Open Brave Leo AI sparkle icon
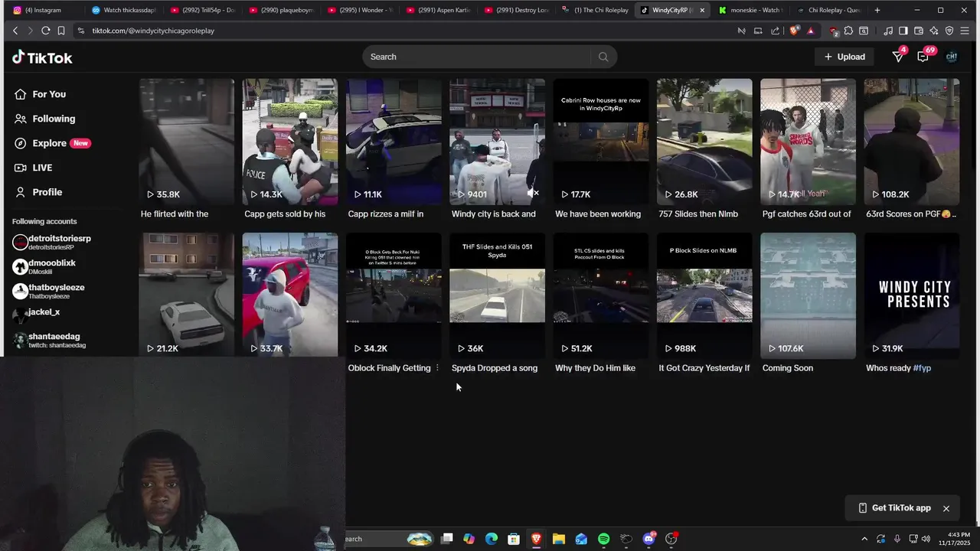 [934, 31]
